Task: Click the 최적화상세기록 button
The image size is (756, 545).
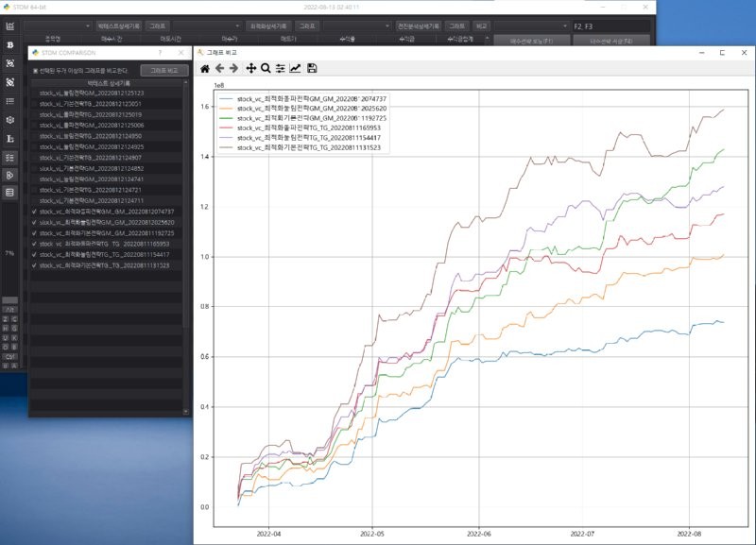Action: coord(268,26)
